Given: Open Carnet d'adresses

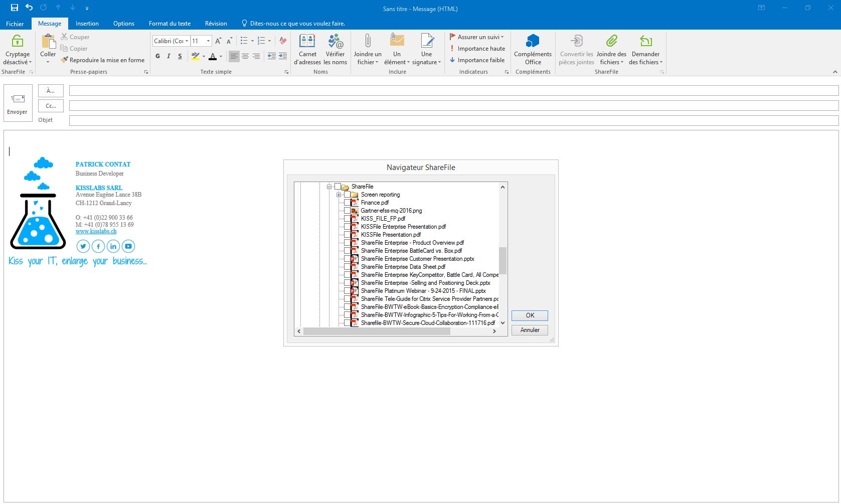Looking at the screenshot, I should tap(307, 49).
